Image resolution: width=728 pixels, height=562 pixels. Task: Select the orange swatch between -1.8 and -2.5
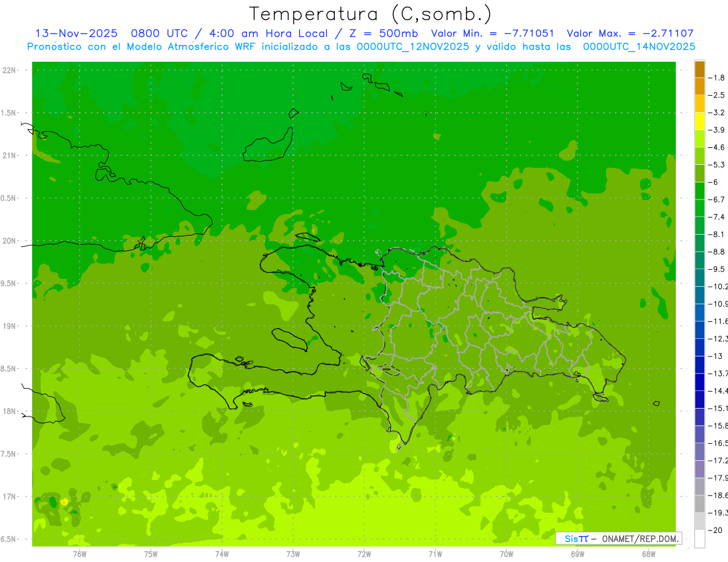click(699, 86)
